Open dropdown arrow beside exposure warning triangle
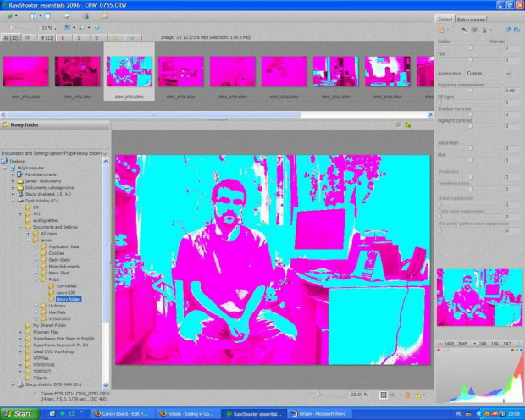 point(424,395)
